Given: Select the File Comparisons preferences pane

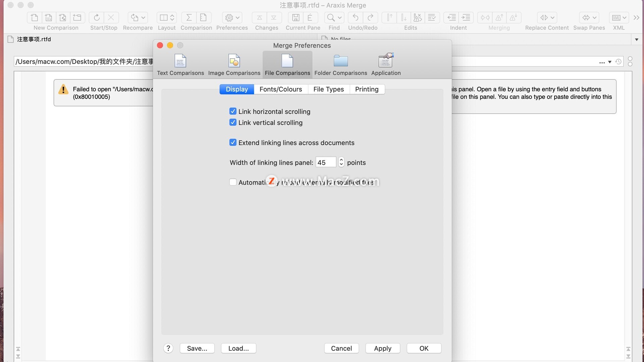Looking at the screenshot, I should pyautogui.click(x=287, y=65).
